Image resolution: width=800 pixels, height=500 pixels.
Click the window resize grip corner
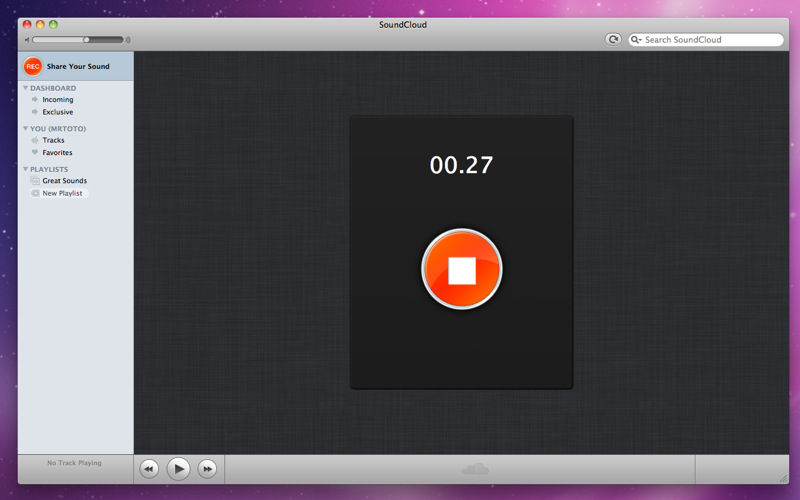coord(784,479)
